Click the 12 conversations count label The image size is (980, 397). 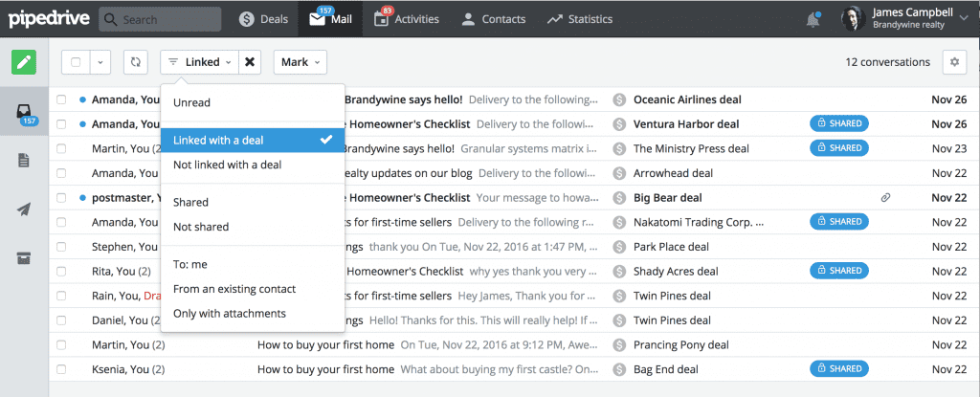pyautogui.click(x=887, y=62)
